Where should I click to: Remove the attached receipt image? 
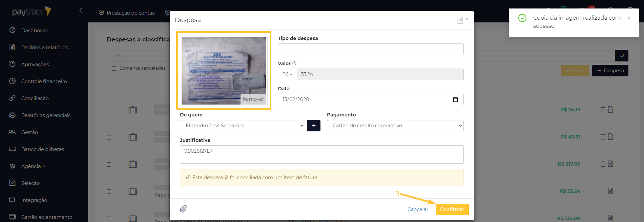(253, 99)
